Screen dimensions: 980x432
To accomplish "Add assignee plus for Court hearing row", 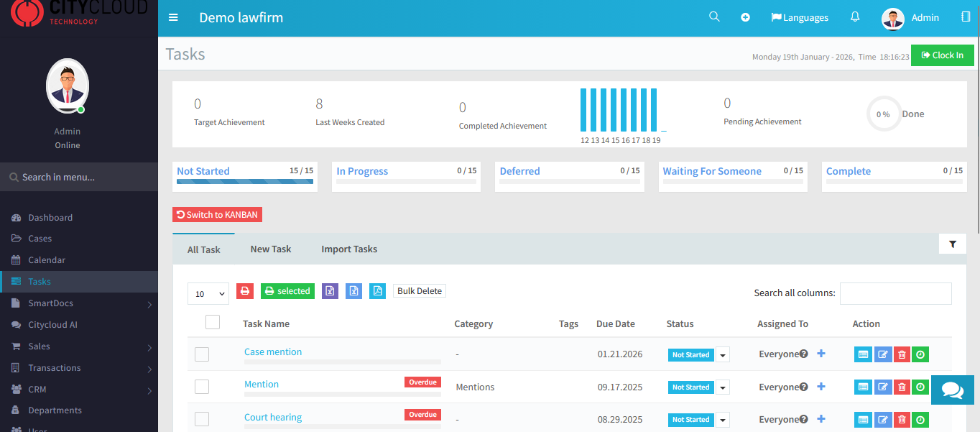I will 821,419.
